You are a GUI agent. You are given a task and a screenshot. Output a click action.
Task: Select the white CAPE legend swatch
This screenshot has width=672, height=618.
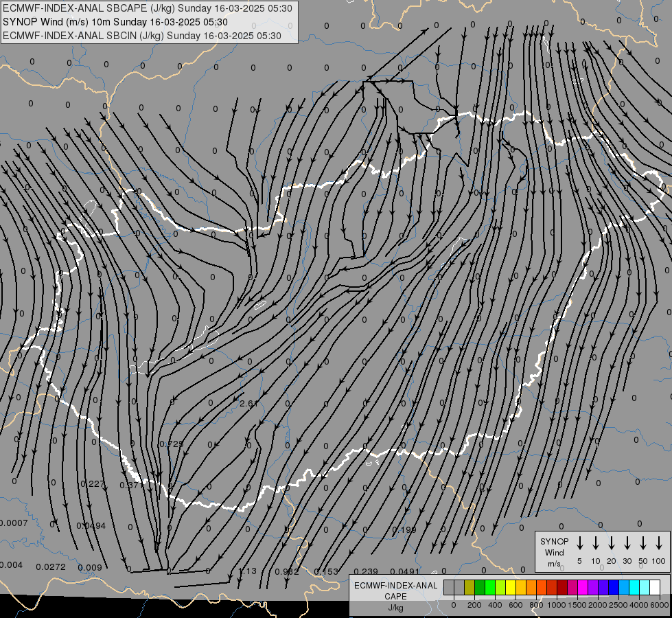(655, 587)
